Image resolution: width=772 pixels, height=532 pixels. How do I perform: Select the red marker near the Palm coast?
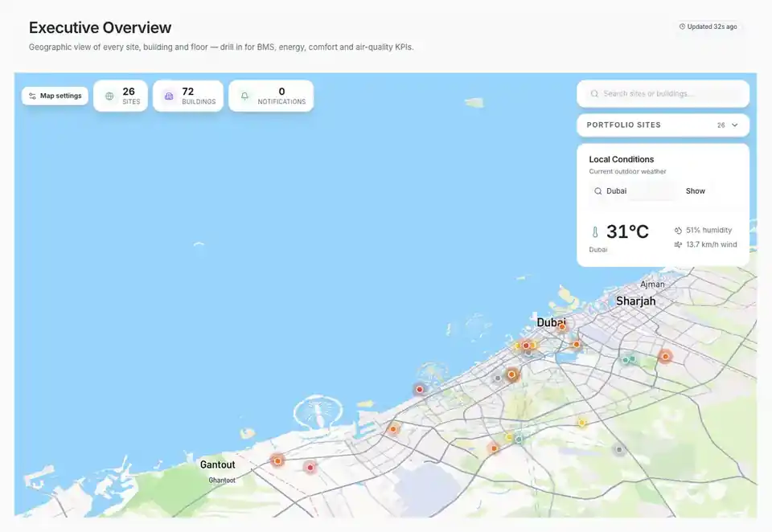pos(420,389)
